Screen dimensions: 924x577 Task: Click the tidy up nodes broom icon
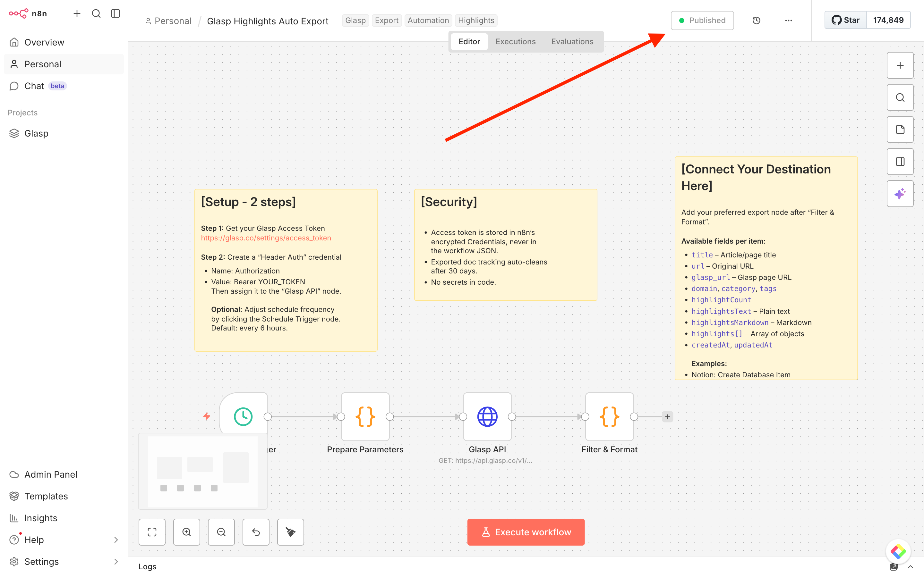[x=291, y=532]
